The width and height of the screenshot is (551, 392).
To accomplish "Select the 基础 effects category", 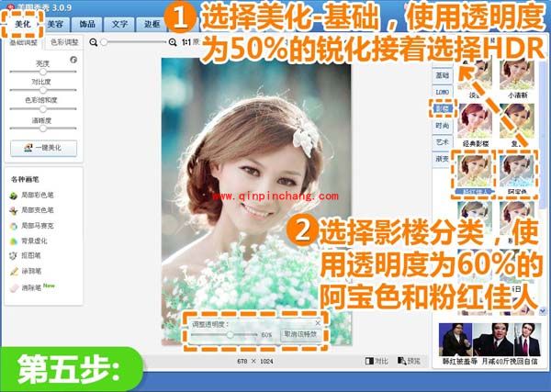I will [x=442, y=75].
